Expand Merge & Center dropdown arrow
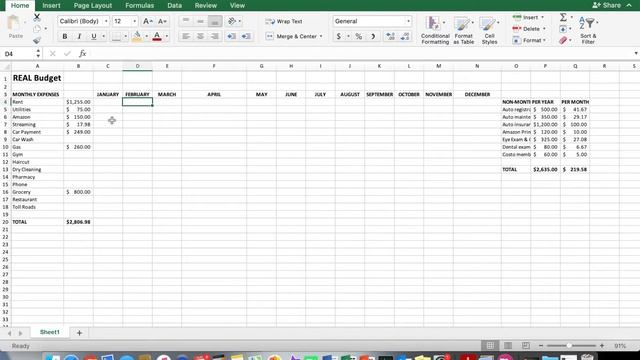This screenshot has width=640, height=360. click(321, 36)
